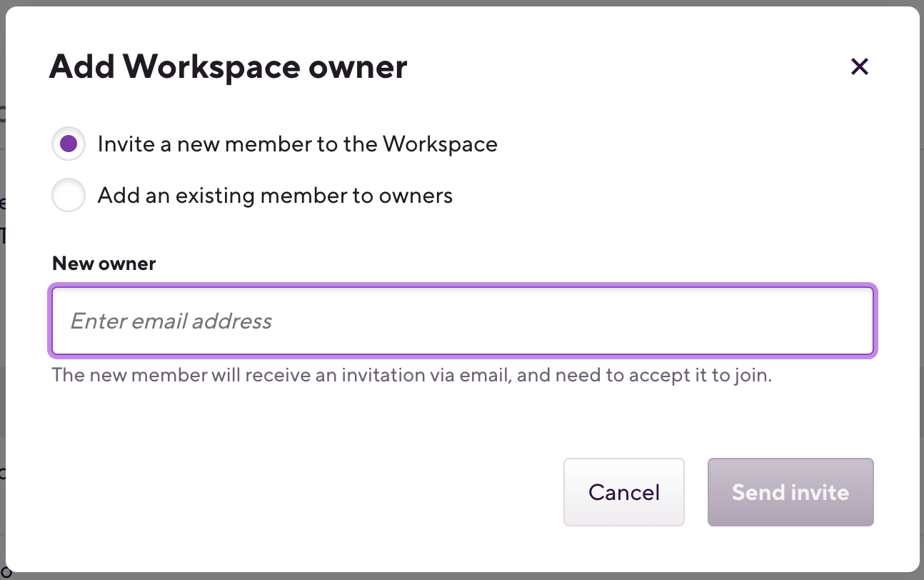
Task: Click the New owner label
Action: click(103, 263)
